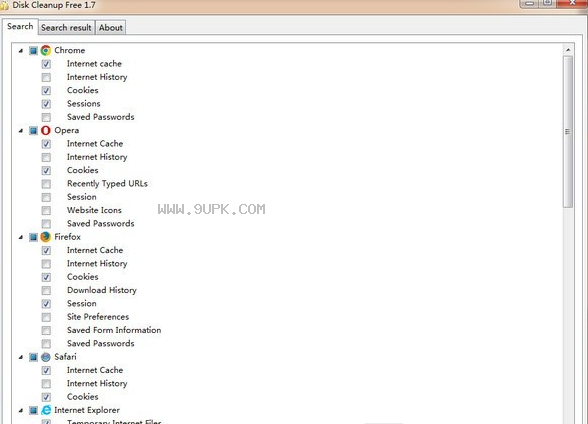Collapse the Firefox tree node
588x424 pixels.
pyautogui.click(x=21, y=237)
